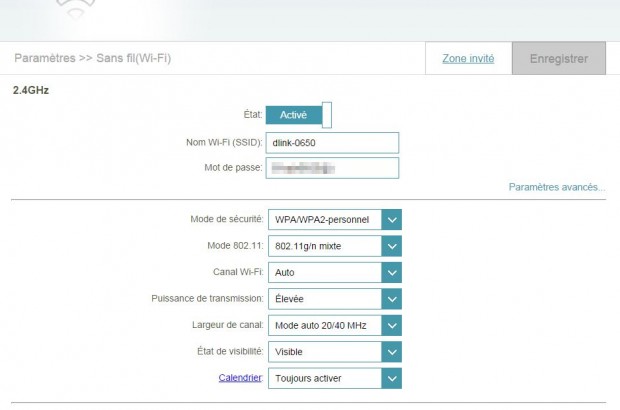Click the chevron arrow of Canal Wi-Fi
Image resolution: width=620 pixels, height=410 pixels.
(392, 272)
